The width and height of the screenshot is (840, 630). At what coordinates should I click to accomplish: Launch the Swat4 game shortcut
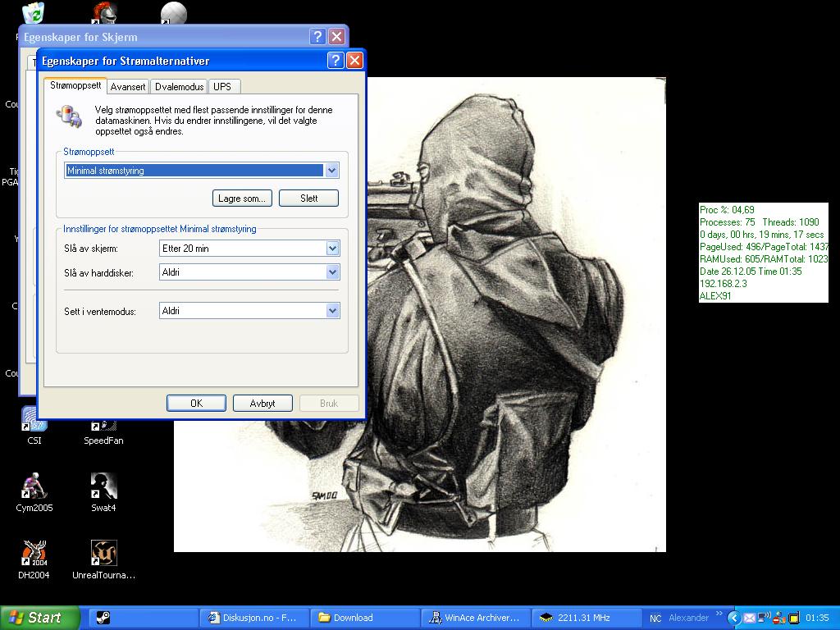(x=103, y=492)
